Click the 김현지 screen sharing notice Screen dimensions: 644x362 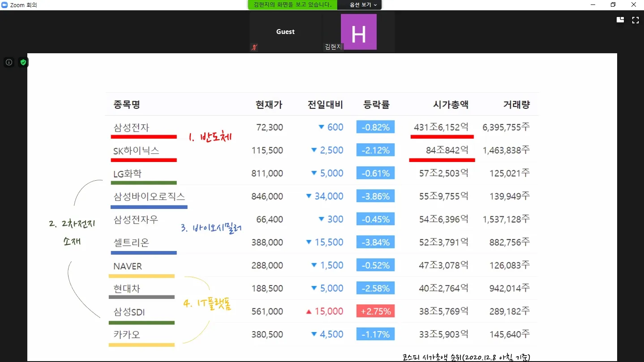(x=292, y=4)
